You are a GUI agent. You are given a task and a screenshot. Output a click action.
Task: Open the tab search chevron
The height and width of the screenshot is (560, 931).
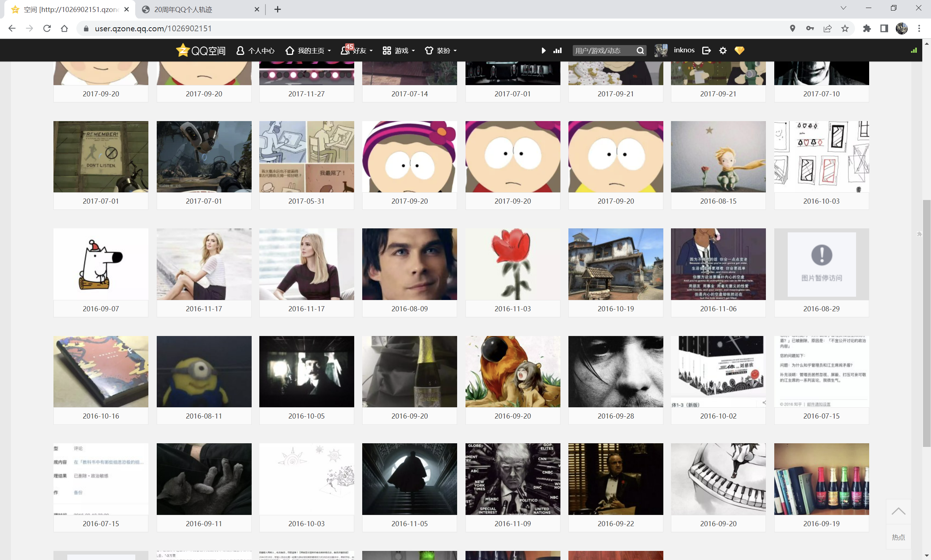coord(843,8)
